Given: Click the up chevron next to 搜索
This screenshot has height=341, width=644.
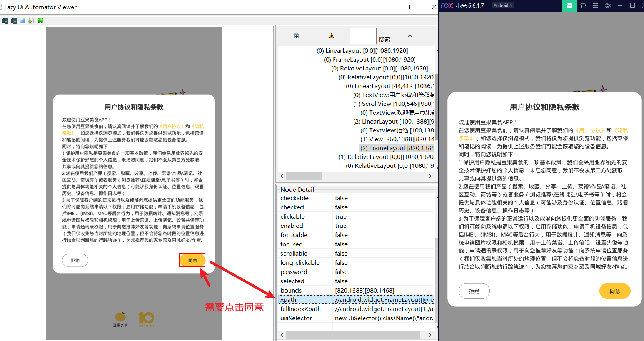Looking at the screenshot, I should point(410,36).
